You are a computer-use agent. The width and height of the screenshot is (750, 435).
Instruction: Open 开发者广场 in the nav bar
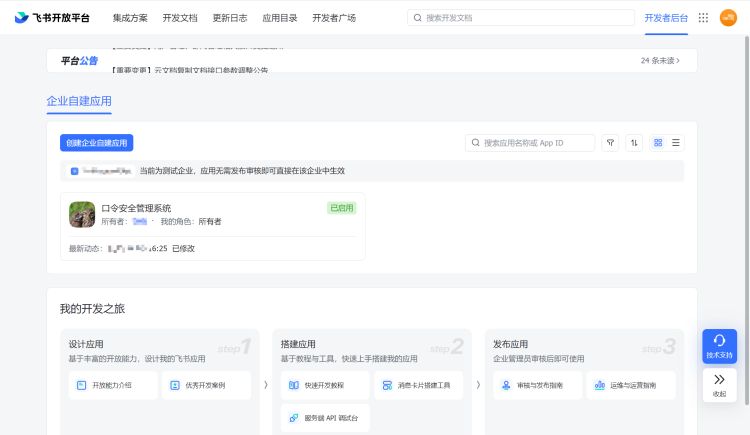tap(334, 18)
